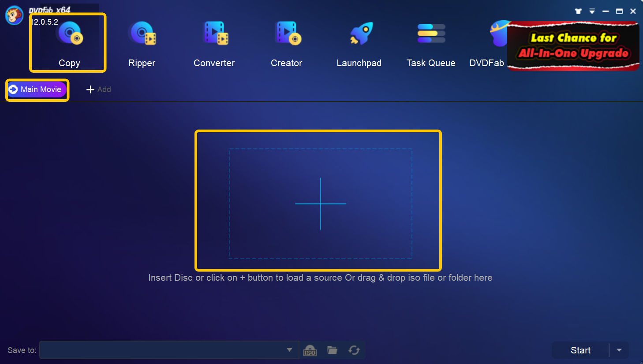Open the All-In-One Upgrade promotion banner
The width and height of the screenshot is (643, 364).
pos(573,46)
